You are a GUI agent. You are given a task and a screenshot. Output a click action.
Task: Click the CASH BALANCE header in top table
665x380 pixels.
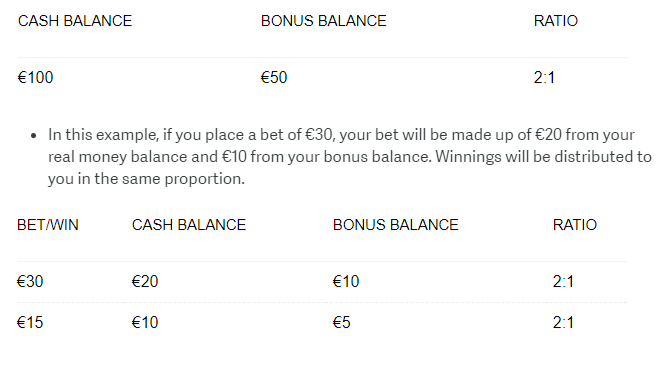(x=75, y=21)
